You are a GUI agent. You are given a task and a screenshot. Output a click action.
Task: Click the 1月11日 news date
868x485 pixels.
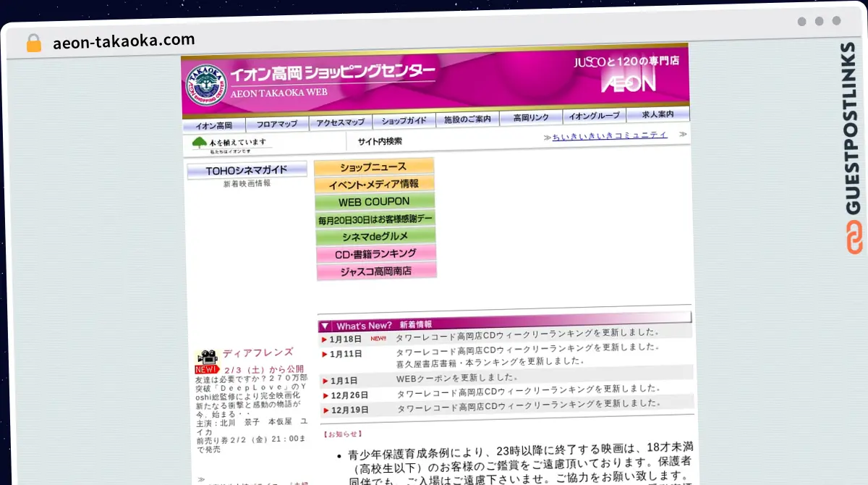point(346,354)
